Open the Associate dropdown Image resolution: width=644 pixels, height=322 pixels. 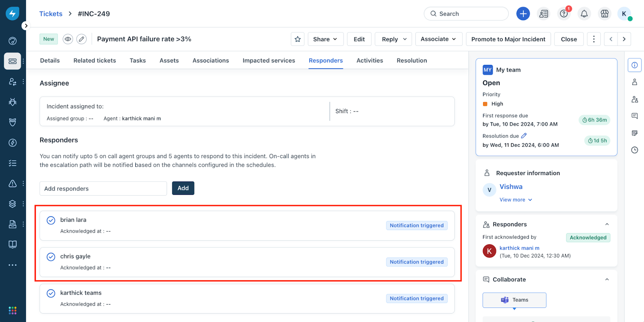pyautogui.click(x=438, y=39)
